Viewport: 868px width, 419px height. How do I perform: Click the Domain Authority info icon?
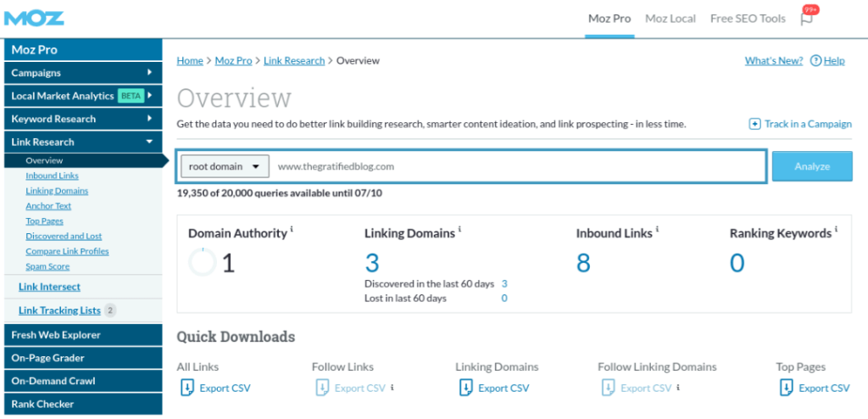(x=292, y=229)
